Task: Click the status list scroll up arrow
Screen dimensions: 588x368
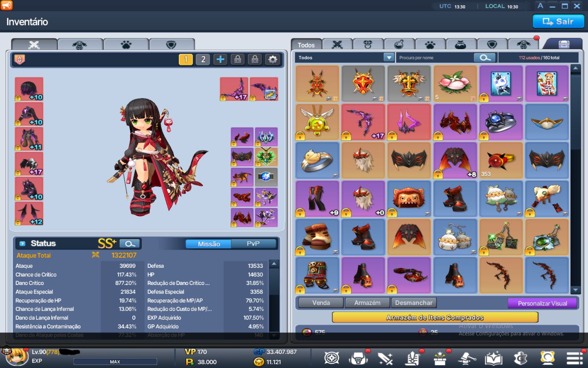Action: (274, 264)
